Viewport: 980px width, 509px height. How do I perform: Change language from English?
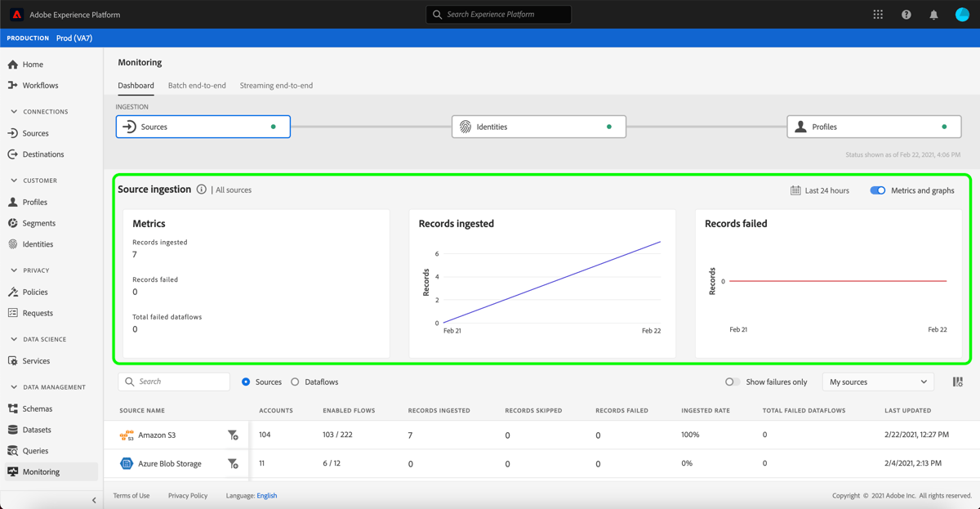point(268,495)
